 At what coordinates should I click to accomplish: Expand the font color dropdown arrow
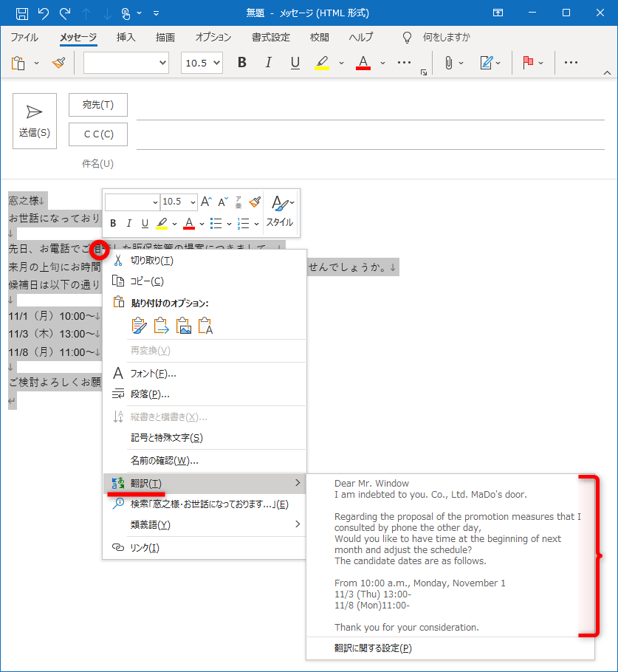382,63
